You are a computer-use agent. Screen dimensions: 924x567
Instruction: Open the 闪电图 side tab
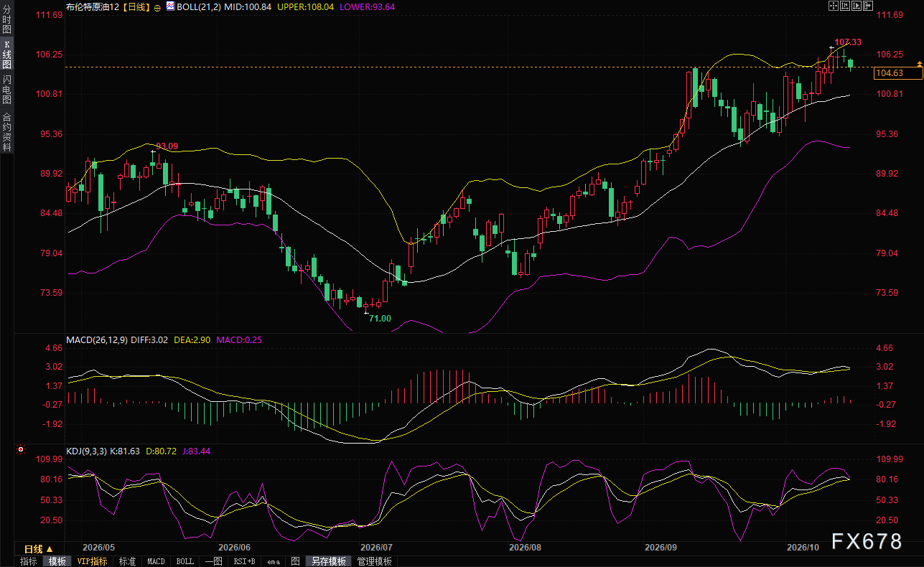pos(6,90)
